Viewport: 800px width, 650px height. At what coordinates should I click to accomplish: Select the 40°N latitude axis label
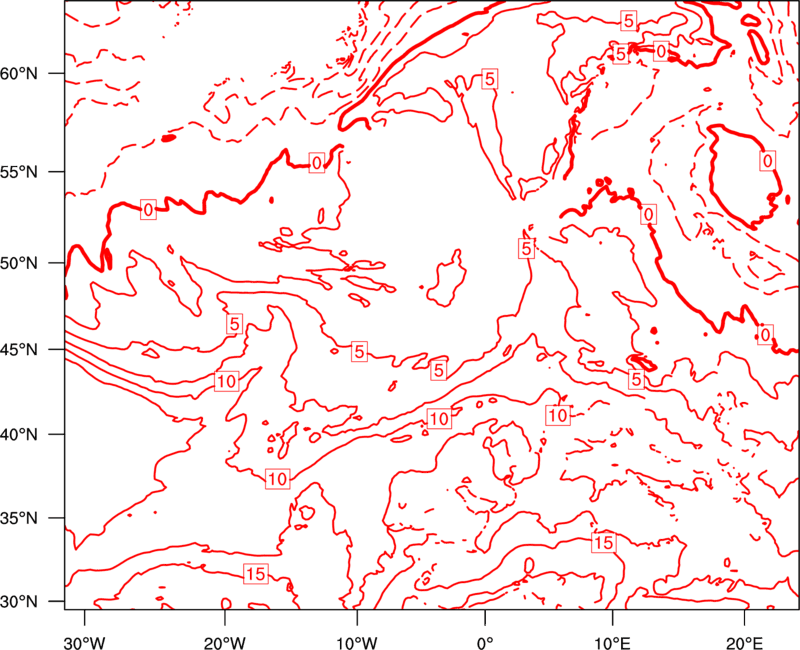click(19, 435)
